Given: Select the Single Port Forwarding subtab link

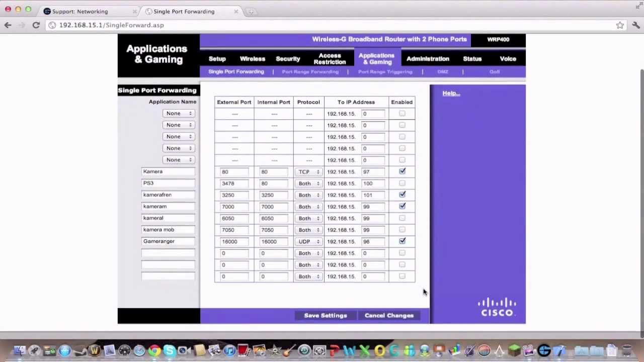Looking at the screenshot, I should pyautogui.click(x=236, y=72).
